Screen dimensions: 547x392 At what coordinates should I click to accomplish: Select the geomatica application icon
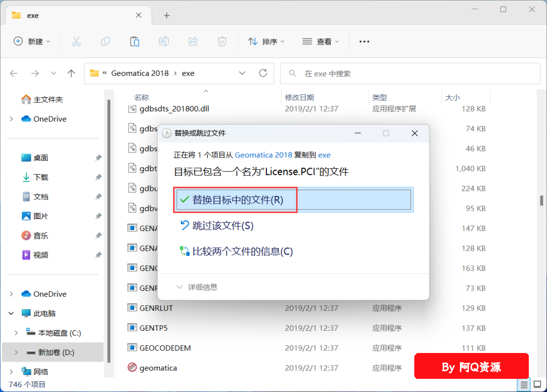click(x=132, y=367)
